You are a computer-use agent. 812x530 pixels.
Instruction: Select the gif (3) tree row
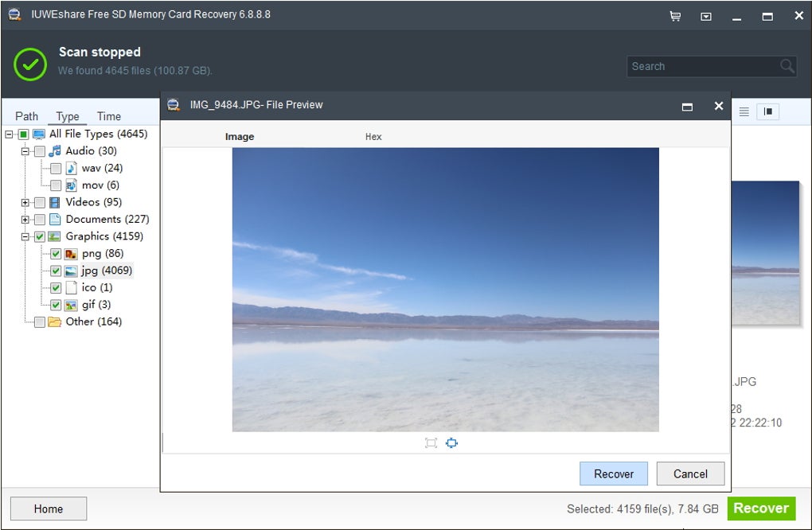[x=96, y=305]
